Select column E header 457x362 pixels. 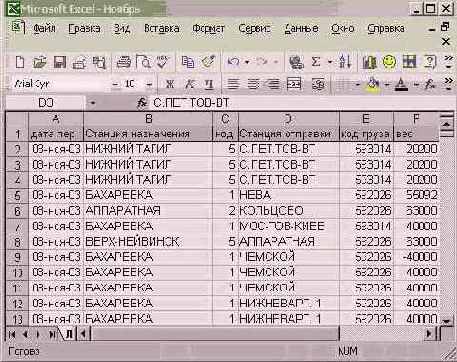pyautogui.click(x=366, y=118)
